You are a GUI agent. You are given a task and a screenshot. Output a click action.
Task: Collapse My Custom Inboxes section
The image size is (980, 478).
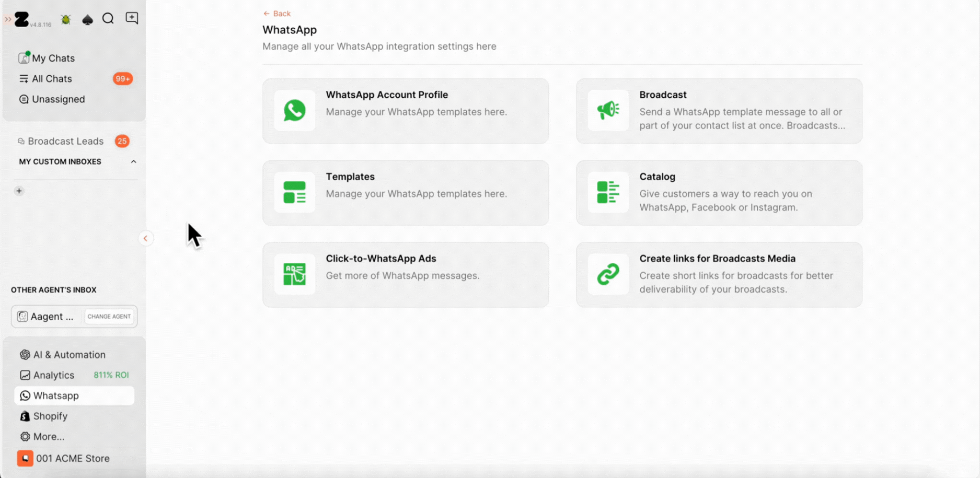[x=133, y=162]
